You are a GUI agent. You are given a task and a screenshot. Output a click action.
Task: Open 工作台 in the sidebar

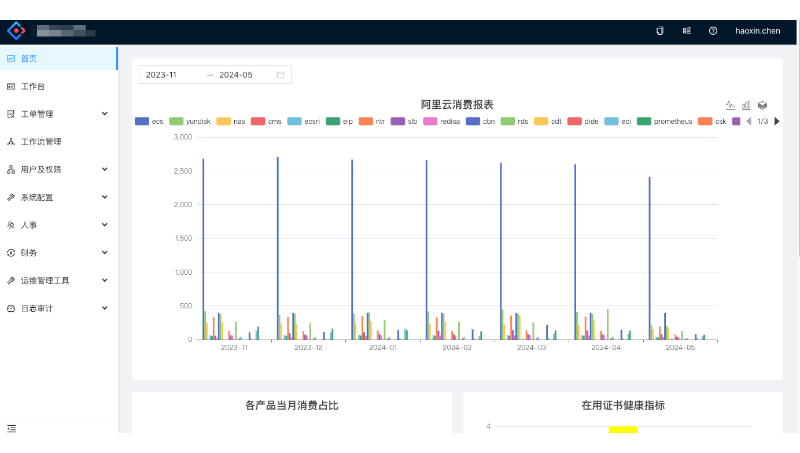59,86
